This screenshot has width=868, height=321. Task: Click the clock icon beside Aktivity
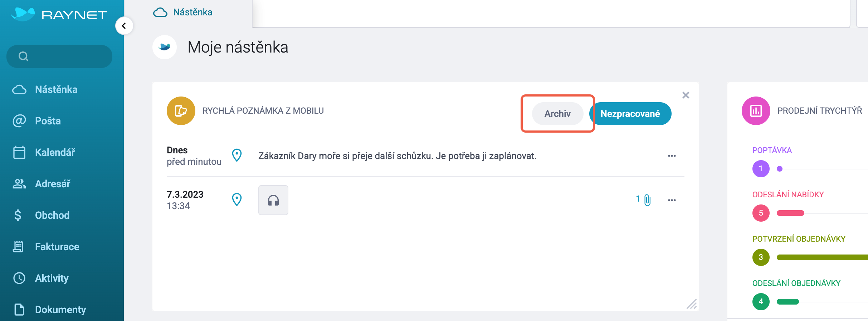tap(19, 278)
